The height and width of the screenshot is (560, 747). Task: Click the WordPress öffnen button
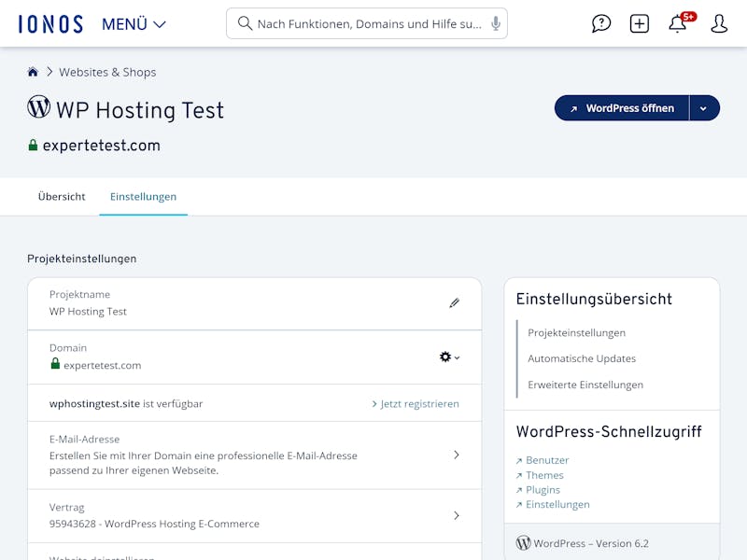click(622, 108)
